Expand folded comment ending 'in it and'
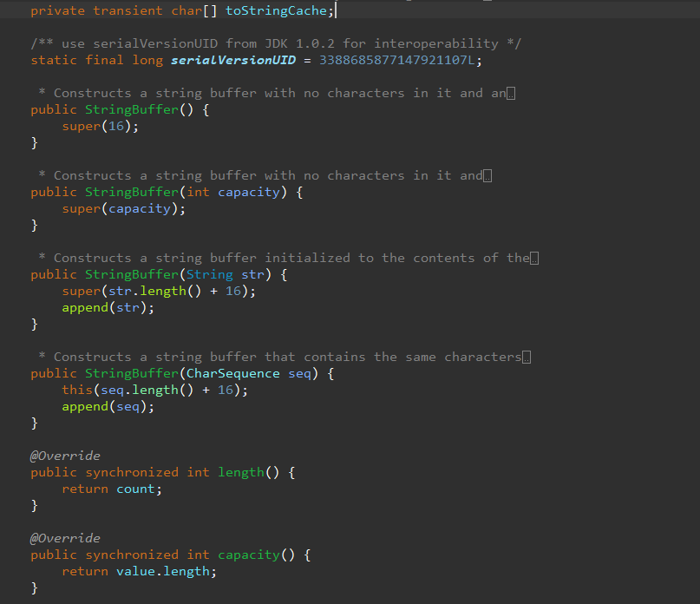The height and width of the screenshot is (604, 700). (487, 176)
